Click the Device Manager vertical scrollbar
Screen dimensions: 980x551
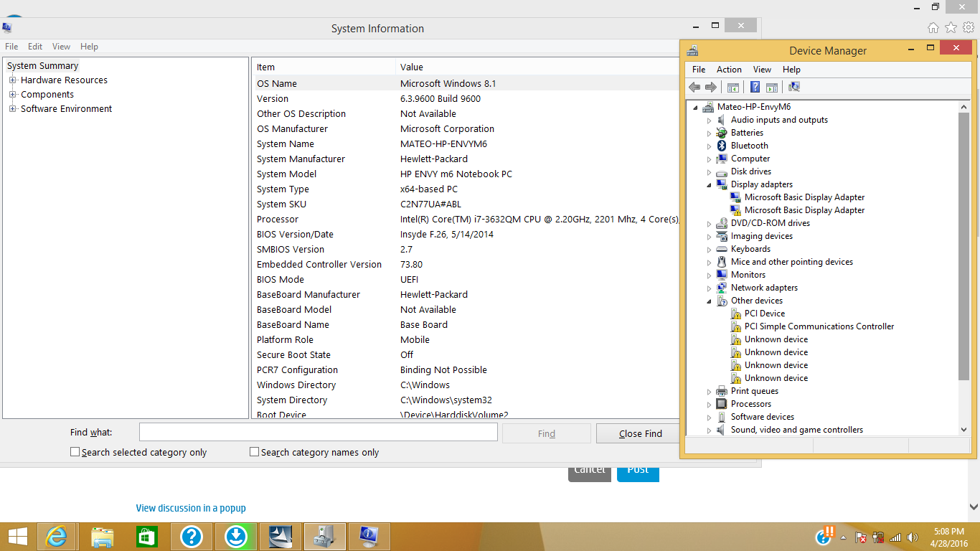(x=963, y=245)
